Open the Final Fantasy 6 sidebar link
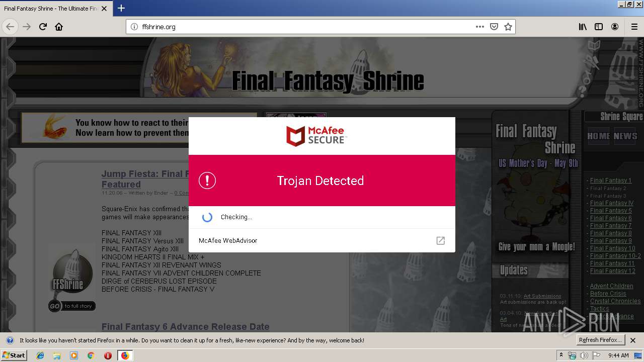The height and width of the screenshot is (362, 644). coord(611,218)
